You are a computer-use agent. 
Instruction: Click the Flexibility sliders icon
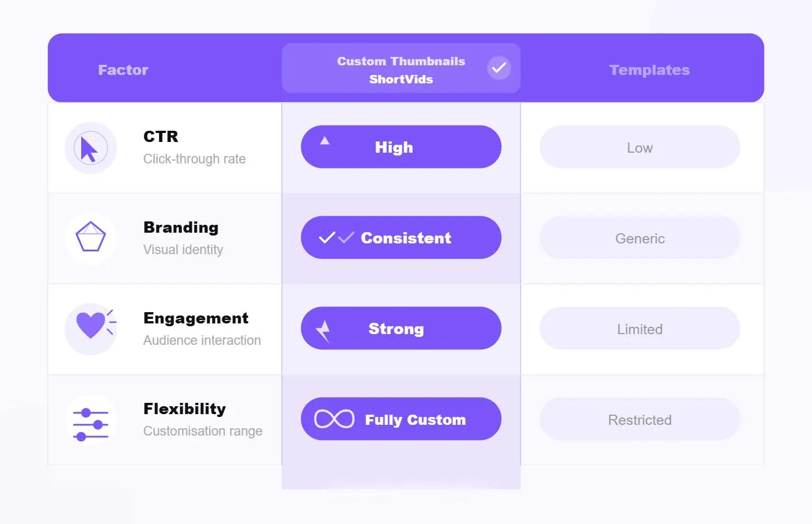pos(91,424)
